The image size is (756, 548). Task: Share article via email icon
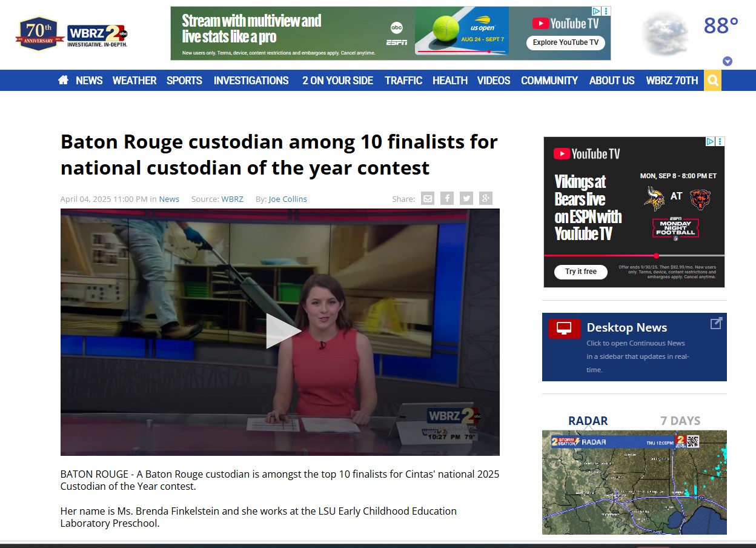tap(428, 198)
